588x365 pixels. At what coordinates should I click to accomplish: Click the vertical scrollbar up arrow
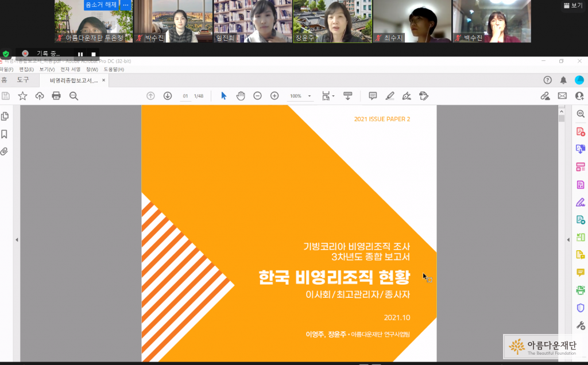tap(562, 112)
